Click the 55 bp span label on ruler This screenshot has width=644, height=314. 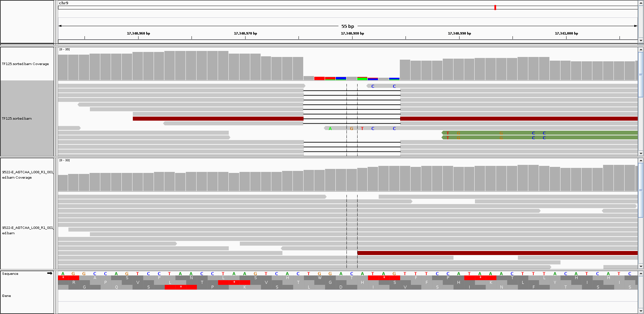[347, 26]
